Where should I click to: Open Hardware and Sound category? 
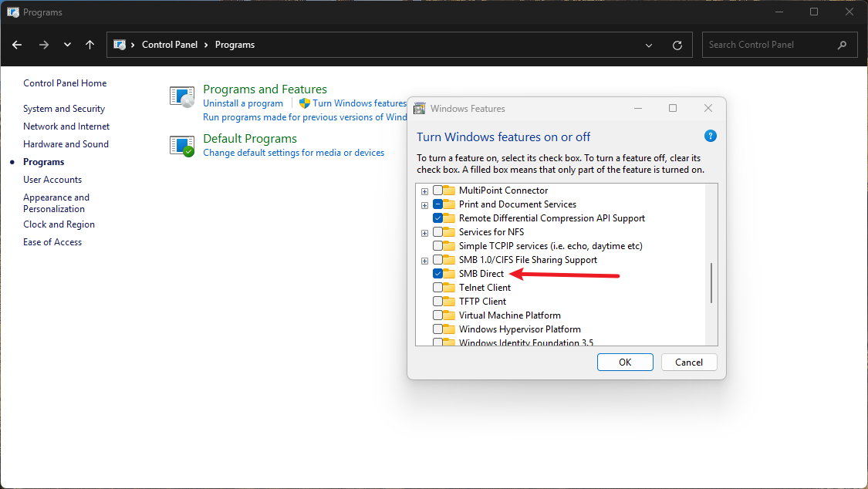click(x=66, y=144)
